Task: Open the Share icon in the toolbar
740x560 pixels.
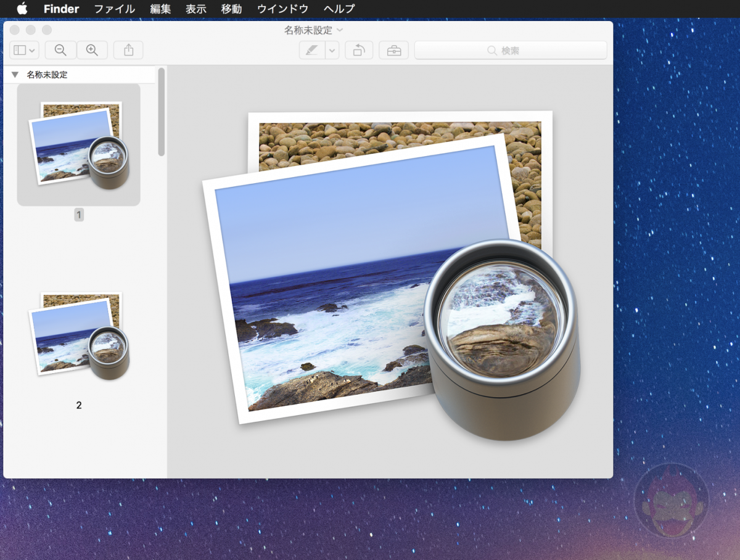Action: coord(128,50)
